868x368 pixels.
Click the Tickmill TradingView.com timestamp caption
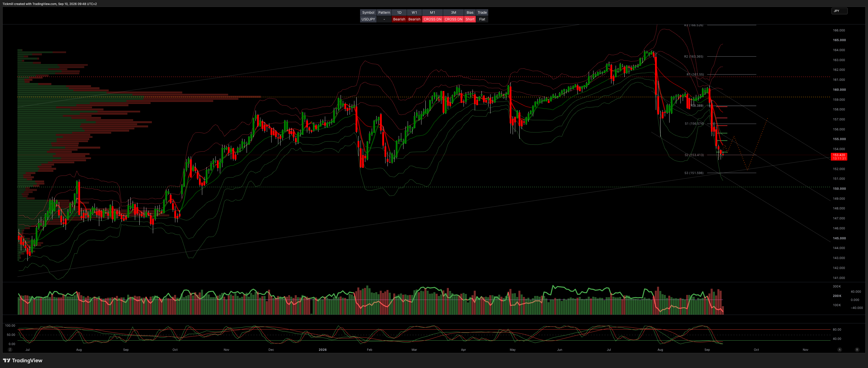coord(50,4)
